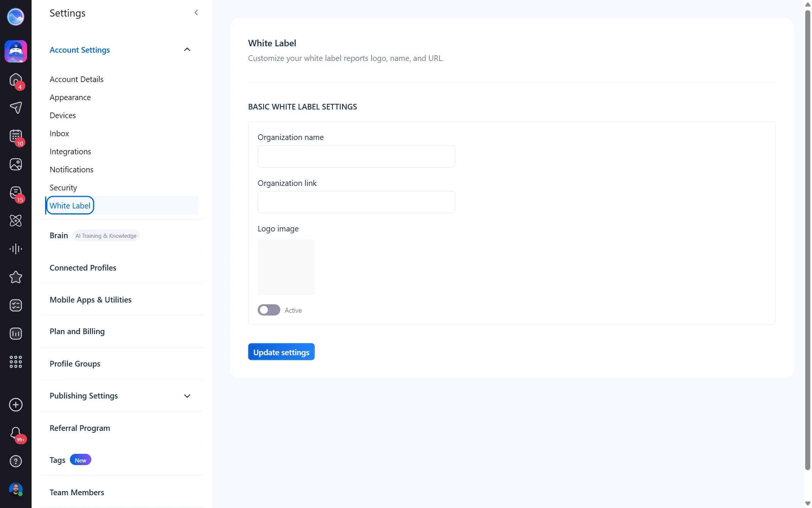This screenshot has width=812, height=508.
Task: Open Referral Program section
Action: pyautogui.click(x=80, y=428)
